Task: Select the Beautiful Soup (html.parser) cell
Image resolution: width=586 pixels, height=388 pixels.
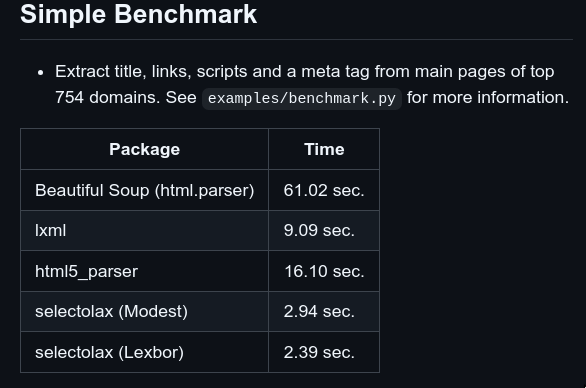Action: (x=145, y=190)
